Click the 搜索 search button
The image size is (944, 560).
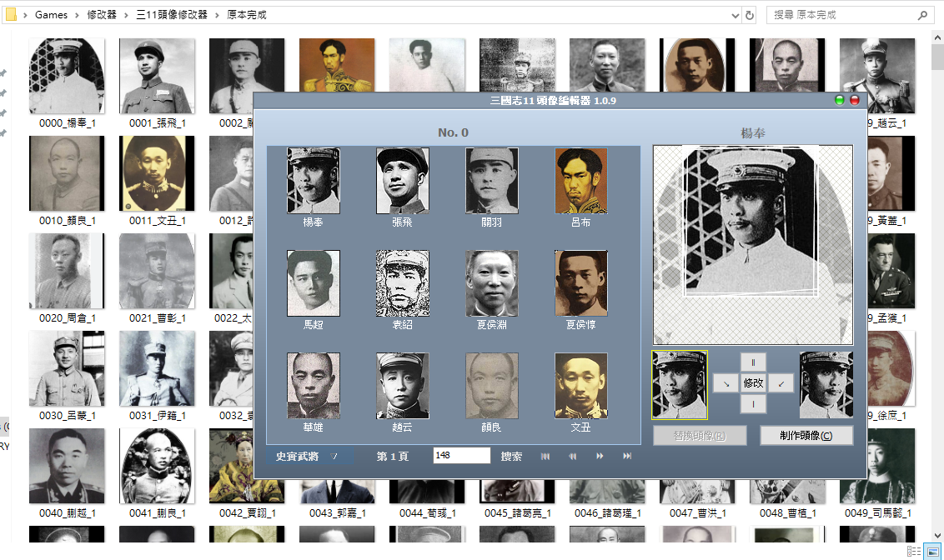pyautogui.click(x=512, y=457)
